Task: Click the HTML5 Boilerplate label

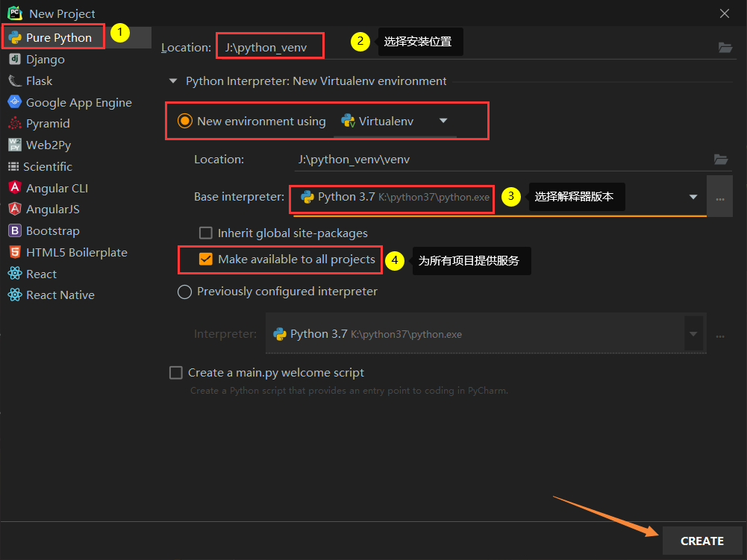Action: coord(77,252)
